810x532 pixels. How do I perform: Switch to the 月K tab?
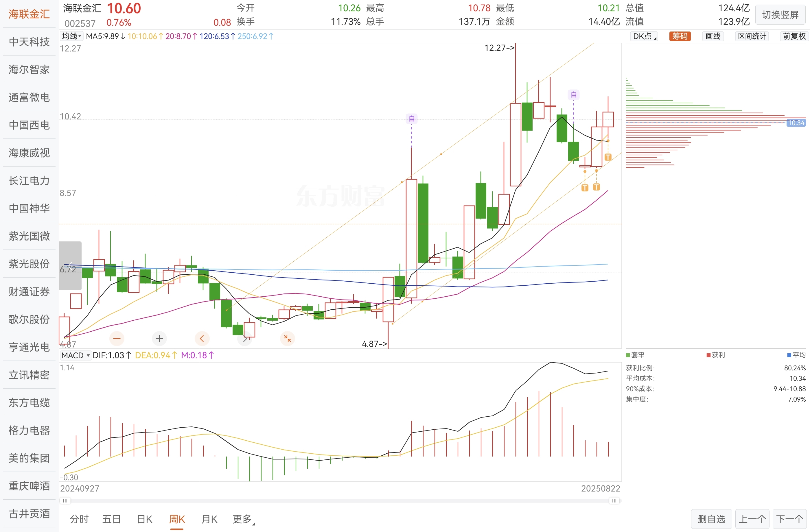(x=209, y=519)
